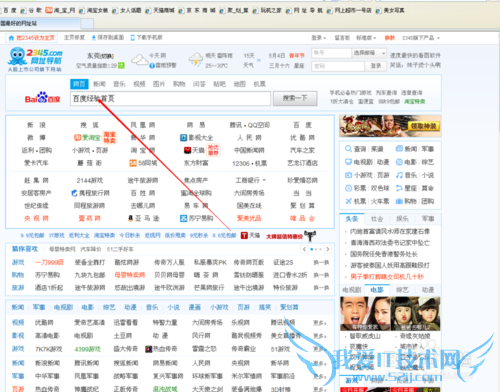Open the 新浪 site link
The height and width of the screenshot is (392, 500).
pos(36,125)
